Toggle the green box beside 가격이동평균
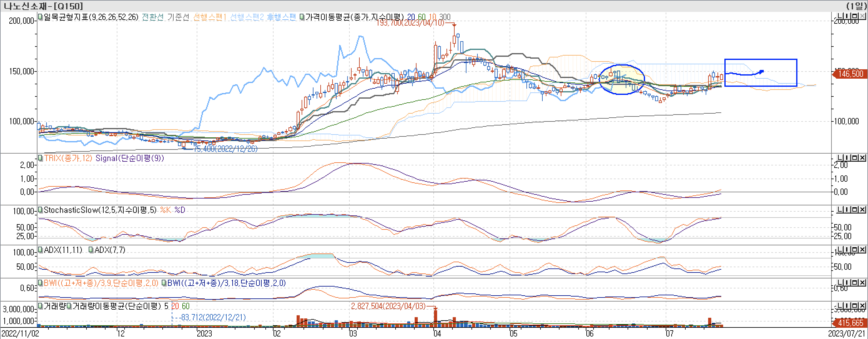Image resolution: width=868 pixels, height=339 pixels. point(302,17)
